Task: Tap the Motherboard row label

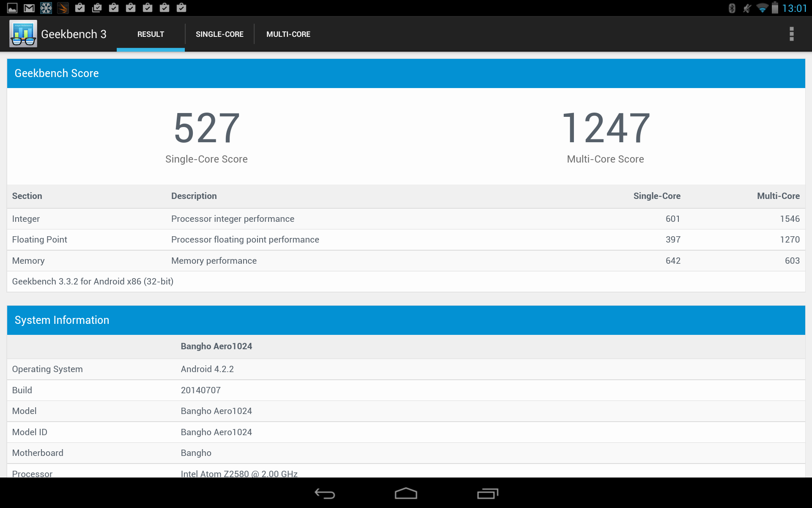Action: coord(38,453)
